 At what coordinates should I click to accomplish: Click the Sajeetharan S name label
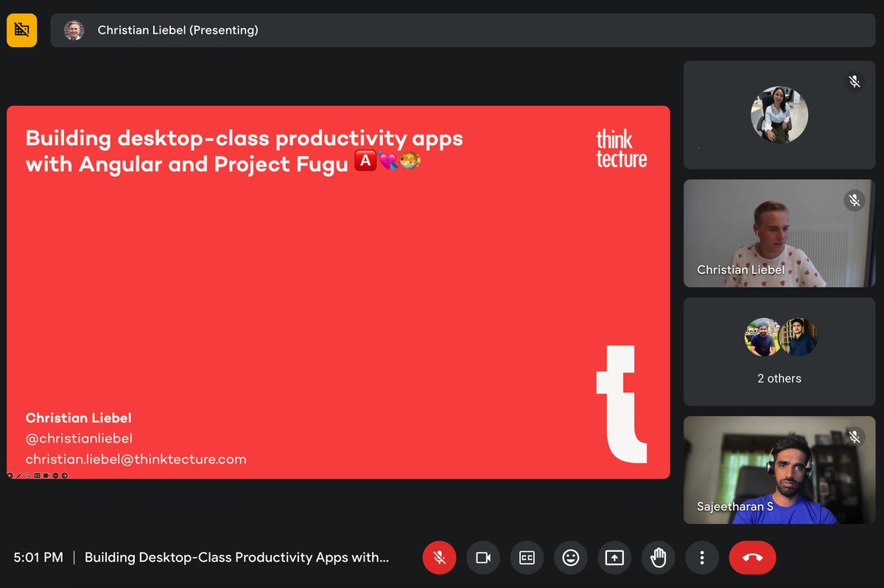pyautogui.click(x=735, y=507)
